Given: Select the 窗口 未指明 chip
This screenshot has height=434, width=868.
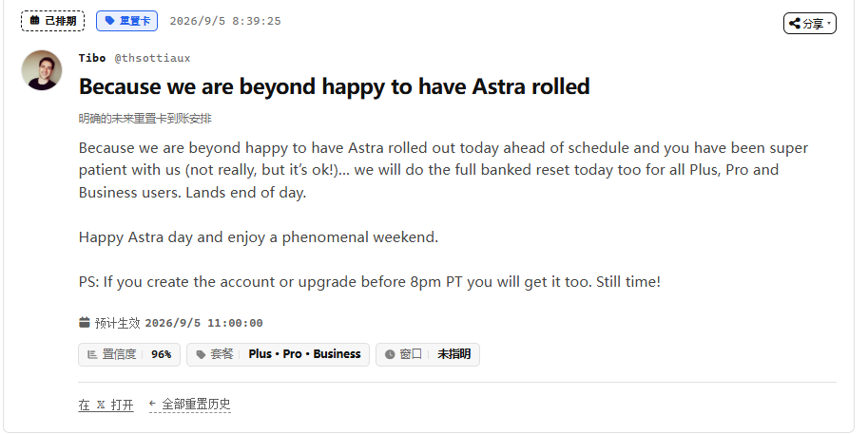Looking at the screenshot, I should tap(428, 354).
